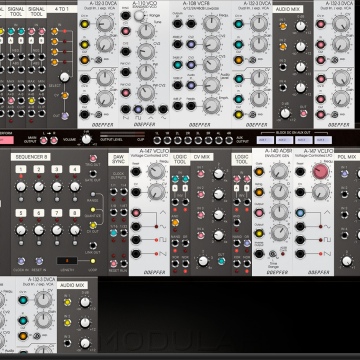Viewport: 360px width, 360px height.
Task: Click the A-140 ADSR Retrig jack
Action: [x=259, y=192]
